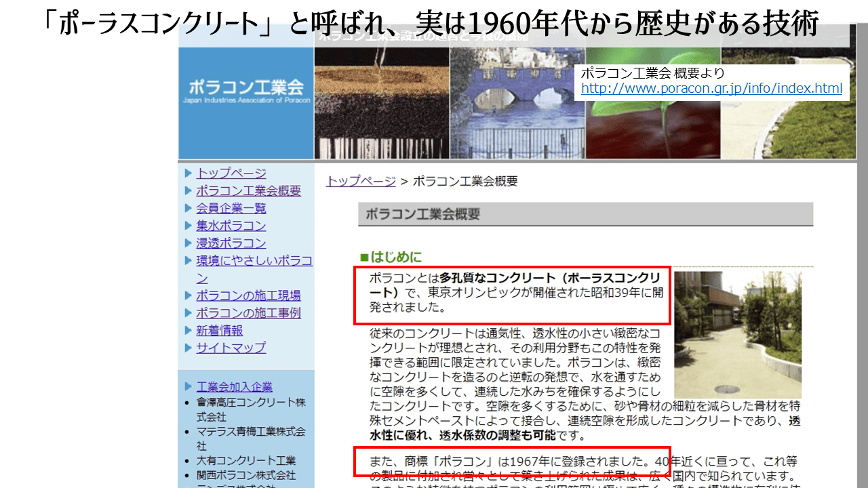Select 関西ポラコン株式会社 in the member list
Viewport: 868px width, 488px height.
[x=246, y=475]
